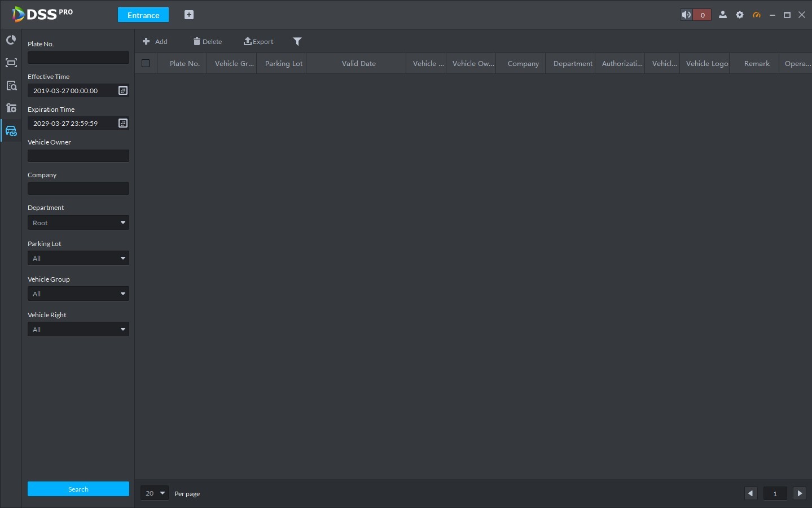The image size is (812, 508).
Task: Go to the next page arrow
Action: pos(800,493)
